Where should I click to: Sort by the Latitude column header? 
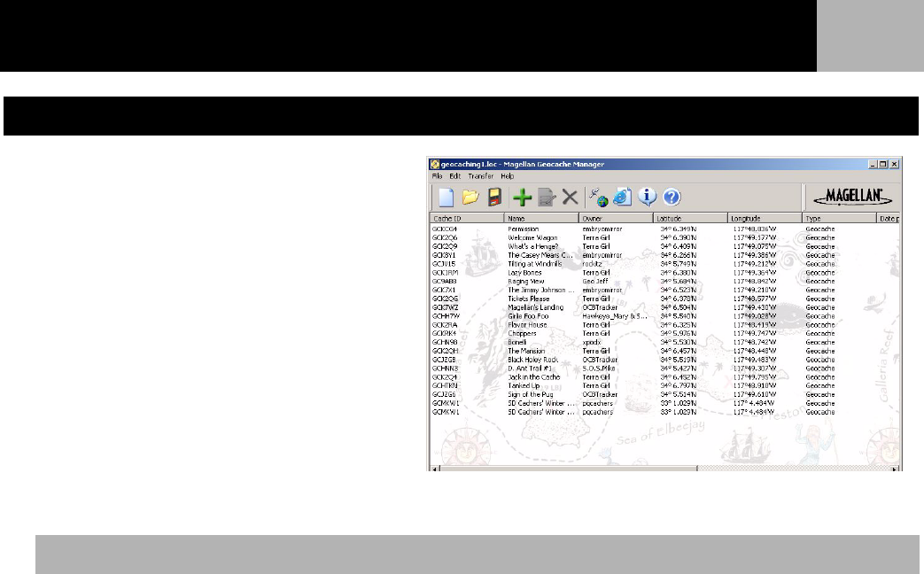tap(691, 218)
